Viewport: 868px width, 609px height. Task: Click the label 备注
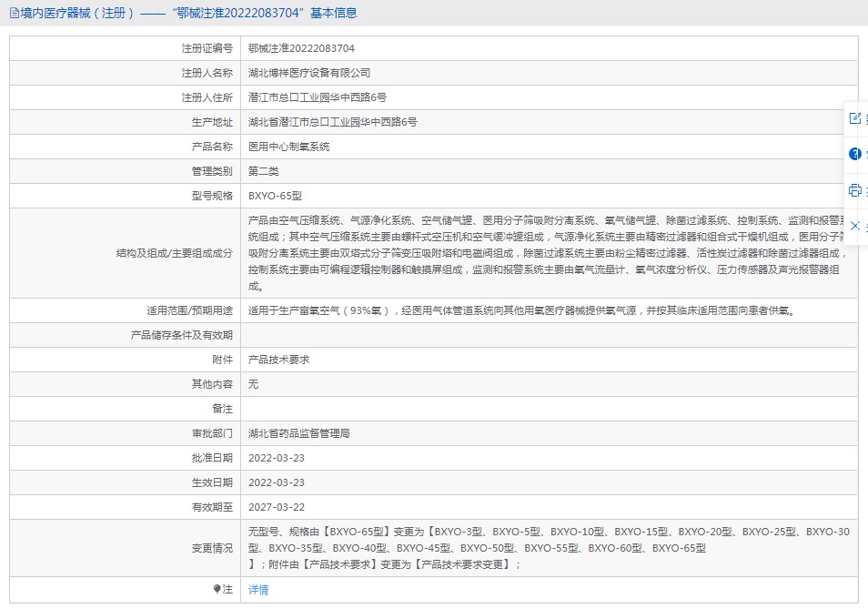click(223, 409)
